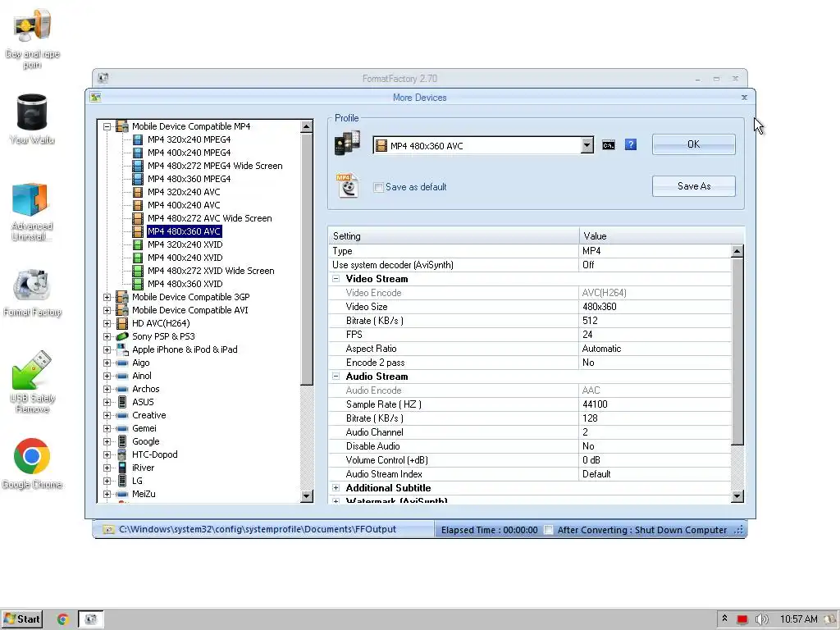
Task: Open the recycle bin desktop icon
Action: 32,119
